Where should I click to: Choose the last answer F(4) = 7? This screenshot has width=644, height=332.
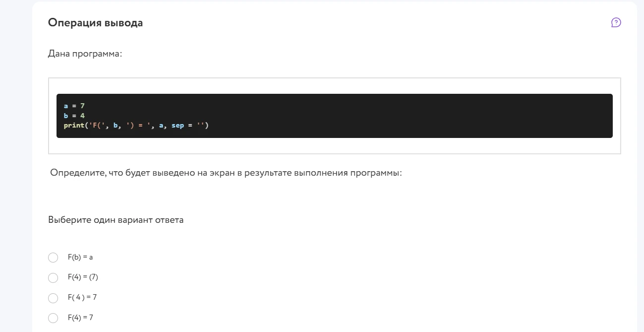(53, 318)
